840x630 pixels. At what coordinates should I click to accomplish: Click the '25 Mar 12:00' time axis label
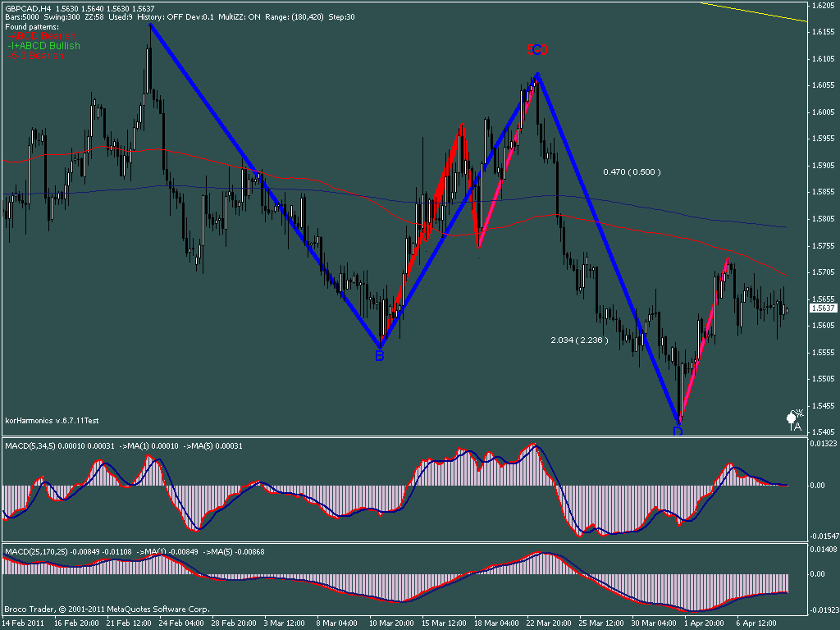(x=601, y=623)
